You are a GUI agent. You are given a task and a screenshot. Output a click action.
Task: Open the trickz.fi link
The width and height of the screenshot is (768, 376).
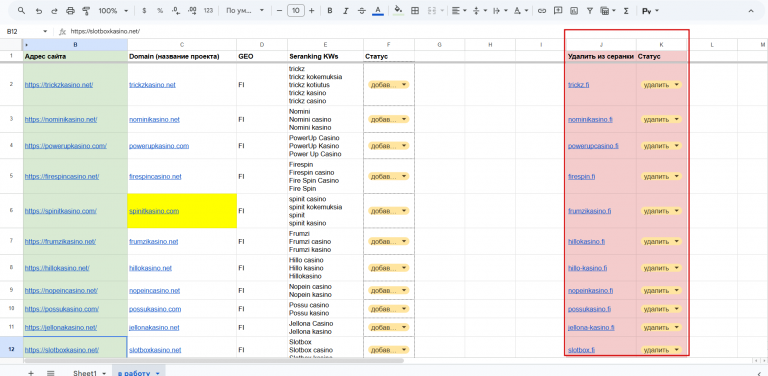point(578,85)
